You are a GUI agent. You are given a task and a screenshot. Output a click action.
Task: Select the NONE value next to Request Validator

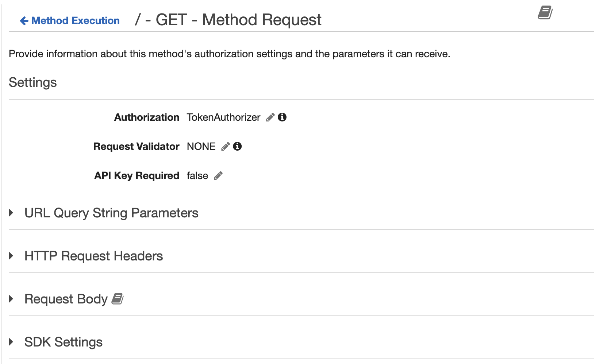pos(201,146)
